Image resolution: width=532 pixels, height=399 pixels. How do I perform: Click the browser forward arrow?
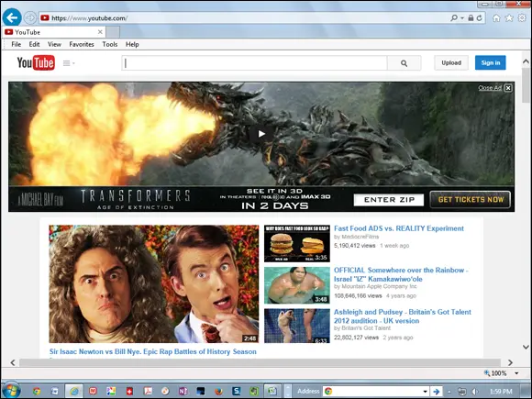[x=30, y=17]
